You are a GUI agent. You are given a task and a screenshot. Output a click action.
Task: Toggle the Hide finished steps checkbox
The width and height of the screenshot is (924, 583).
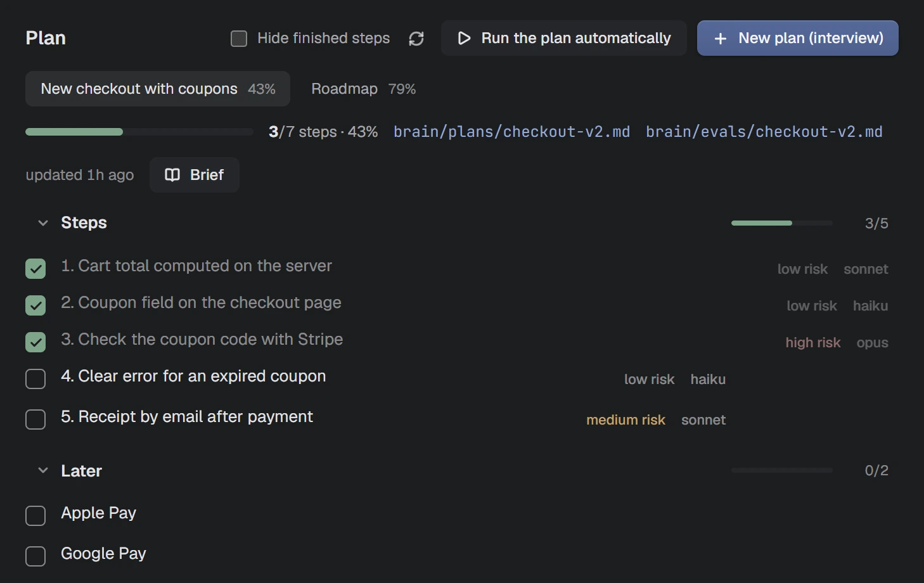(239, 39)
